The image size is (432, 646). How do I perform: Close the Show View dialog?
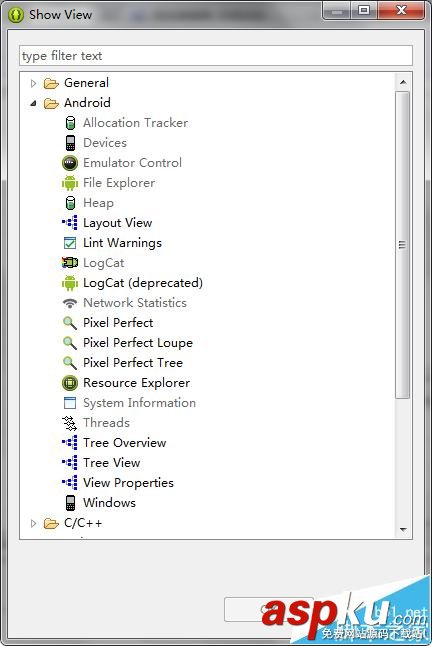pyautogui.click(x=401, y=10)
